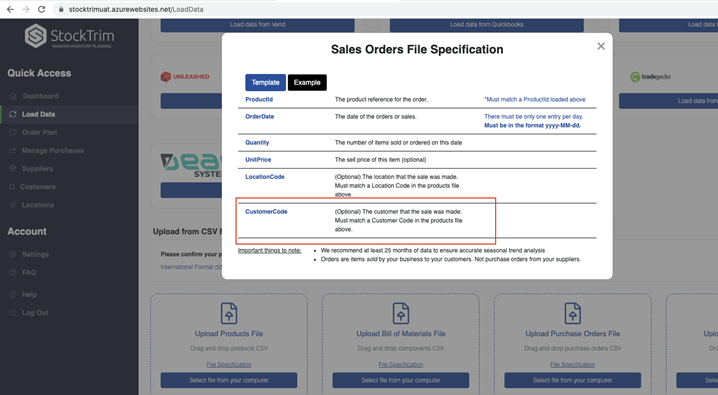The height and width of the screenshot is (395, 718).
Task: Open Settings in the sidebar
Action: coord(35,254)
